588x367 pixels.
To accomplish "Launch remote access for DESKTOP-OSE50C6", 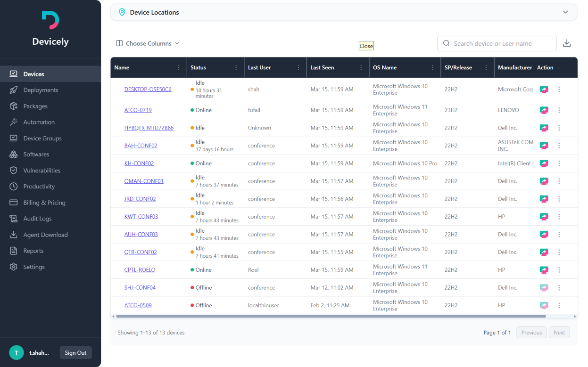I will tap(544, 89).
